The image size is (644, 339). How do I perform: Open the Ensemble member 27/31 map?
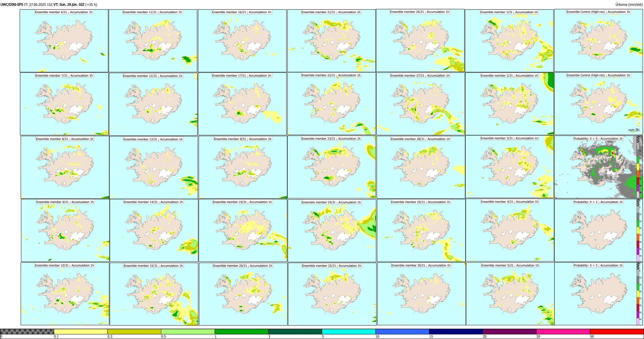[421, 104]
